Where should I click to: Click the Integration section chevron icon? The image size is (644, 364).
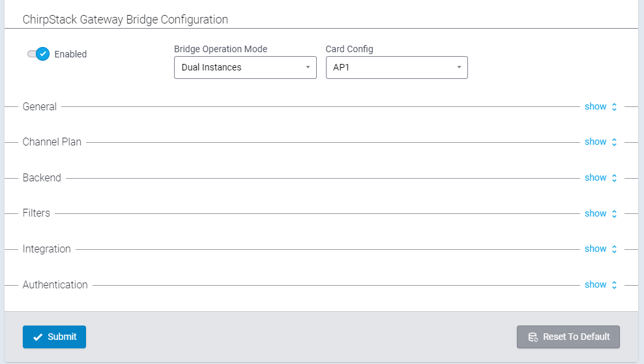[x=615, y=249]
